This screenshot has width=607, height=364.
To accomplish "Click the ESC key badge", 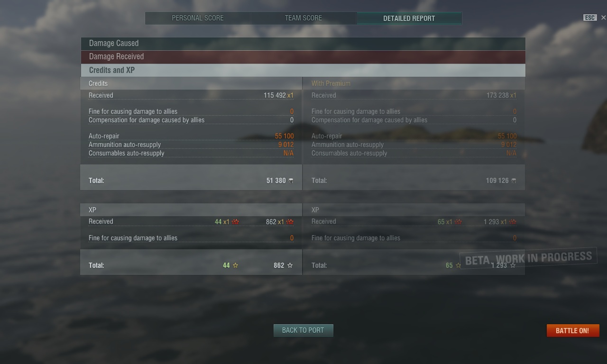I will 589,18.
